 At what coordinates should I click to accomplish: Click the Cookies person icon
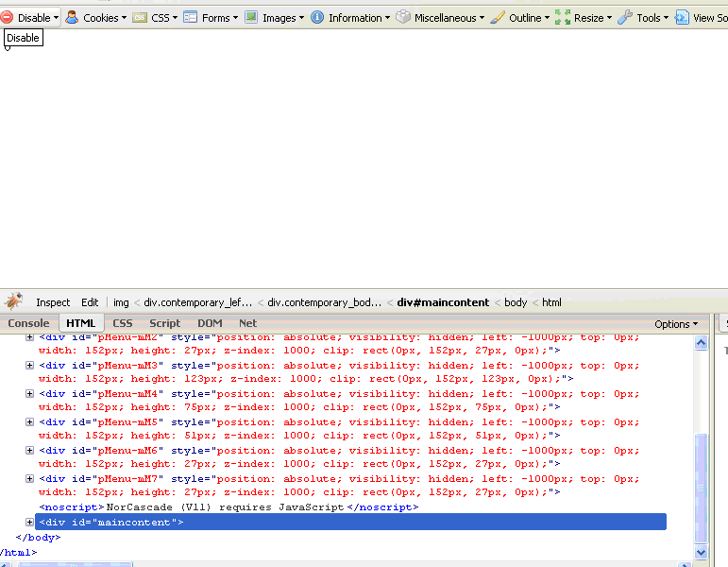(72, 17)
